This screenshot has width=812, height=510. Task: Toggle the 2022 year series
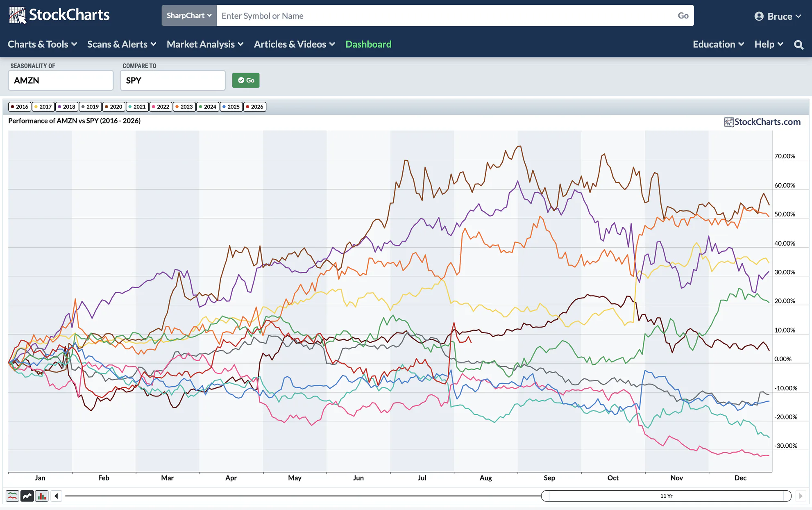(x=161, y=107)
